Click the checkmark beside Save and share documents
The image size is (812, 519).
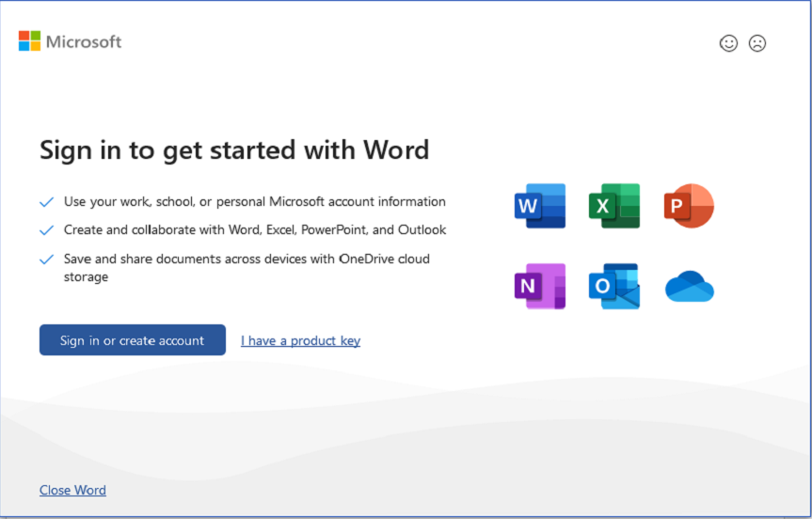[46, 259]
